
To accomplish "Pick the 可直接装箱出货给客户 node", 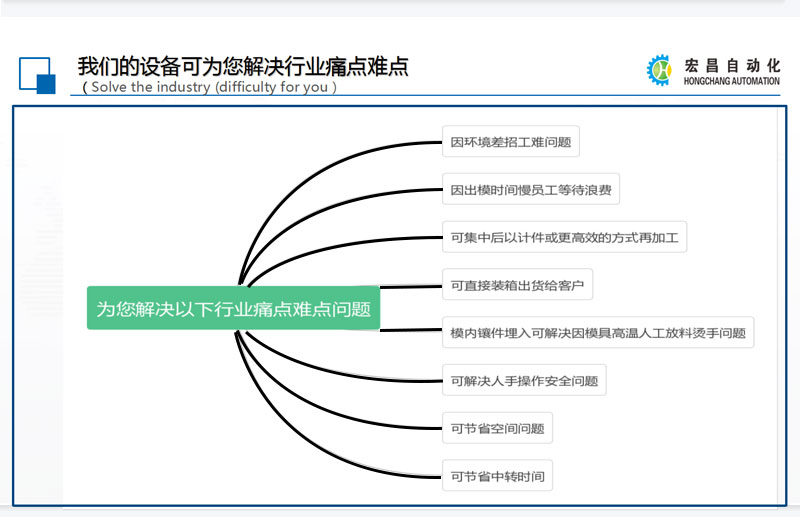I will pos(517,285).
